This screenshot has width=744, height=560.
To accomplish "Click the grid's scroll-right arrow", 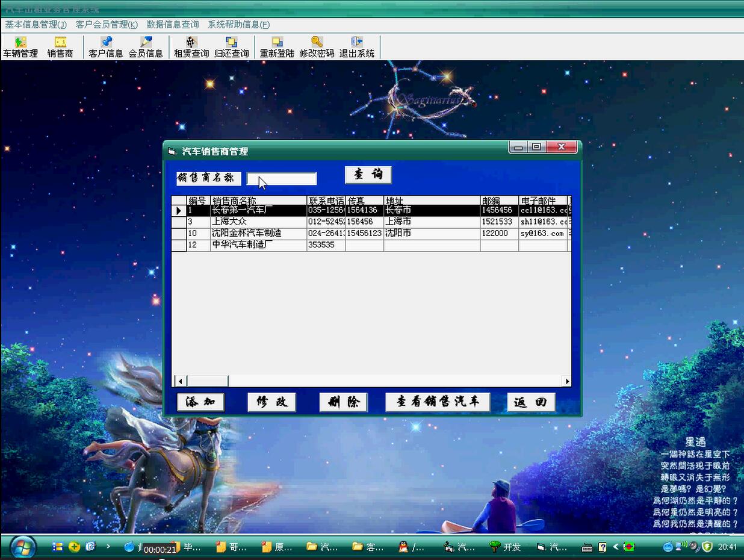I will 566,381.
